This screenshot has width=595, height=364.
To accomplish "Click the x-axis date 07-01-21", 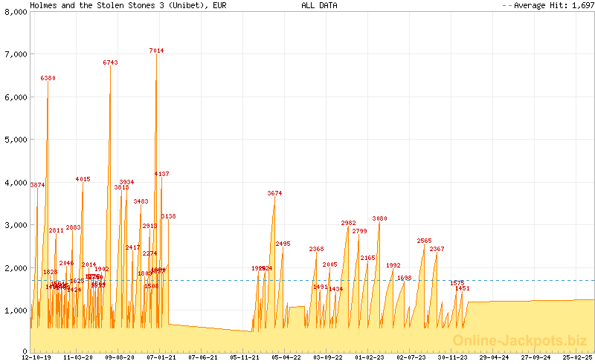I will pos(161,357).
